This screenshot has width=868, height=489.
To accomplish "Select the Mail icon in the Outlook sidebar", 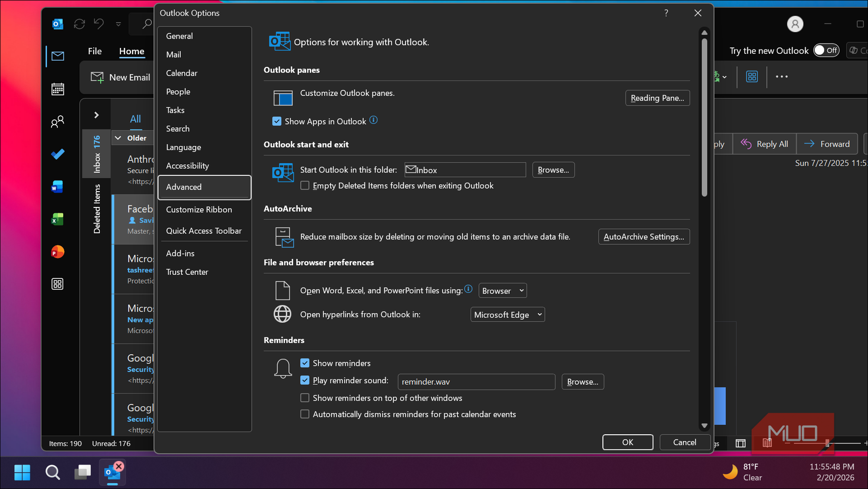I will point(57,56).
